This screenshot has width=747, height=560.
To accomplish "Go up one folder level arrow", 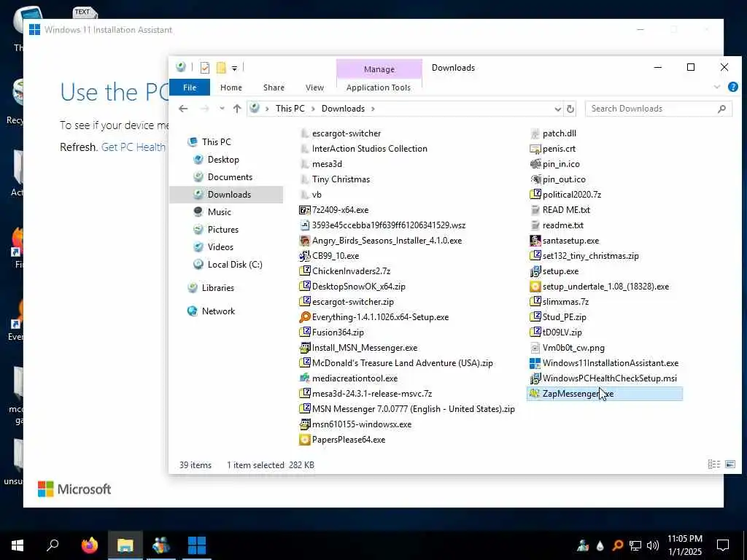I will [x=237, y=109].
